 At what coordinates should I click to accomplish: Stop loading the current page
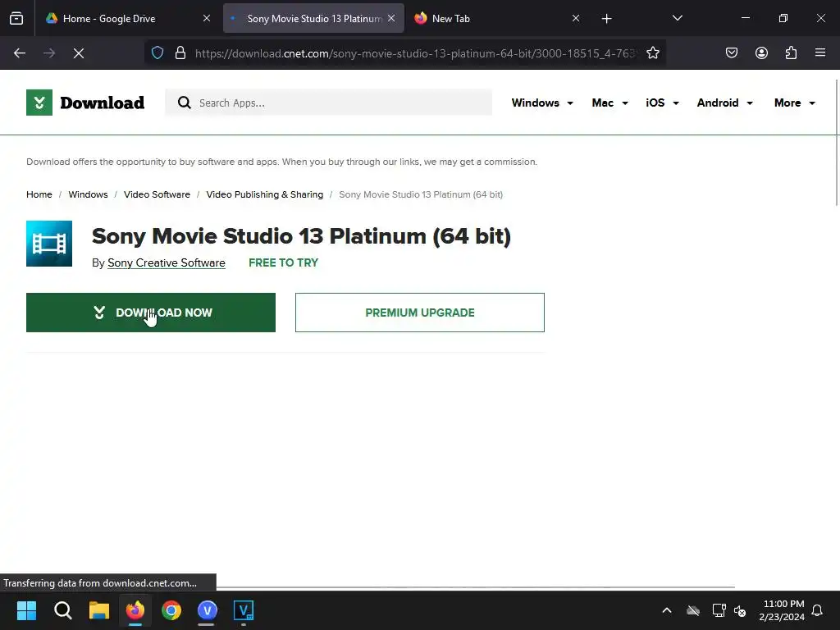[78, 53]
